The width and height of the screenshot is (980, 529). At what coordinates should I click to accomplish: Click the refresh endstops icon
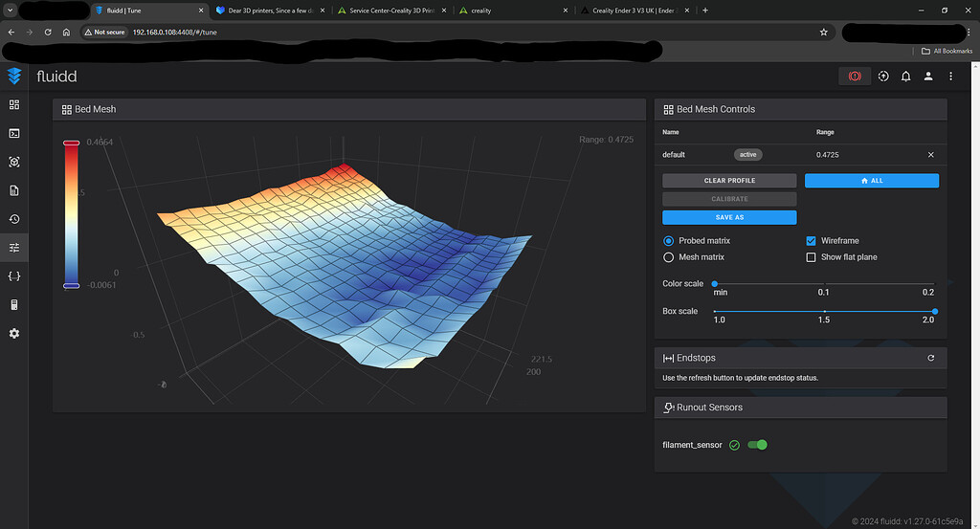click(x=930, y=358)
